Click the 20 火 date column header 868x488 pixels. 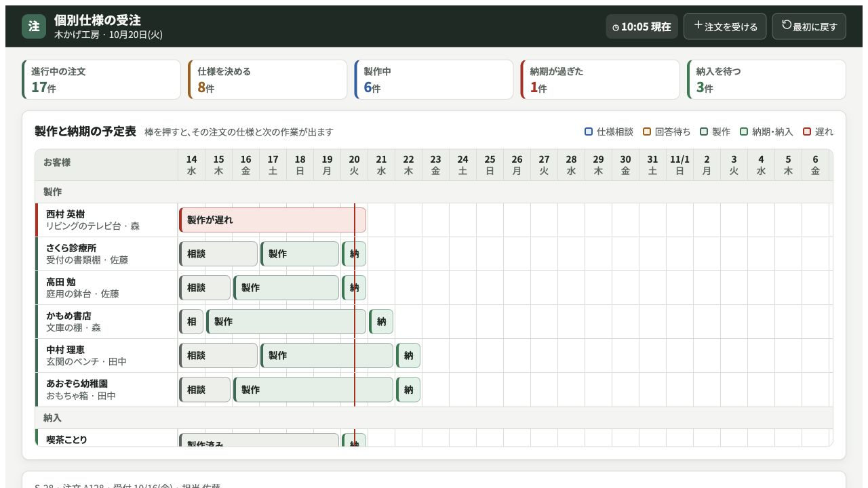(354, 165)
